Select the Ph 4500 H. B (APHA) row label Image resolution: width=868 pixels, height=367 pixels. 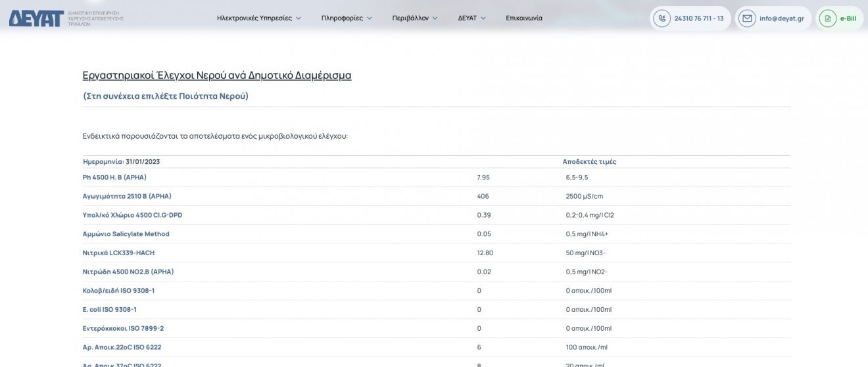pos(114,178)
